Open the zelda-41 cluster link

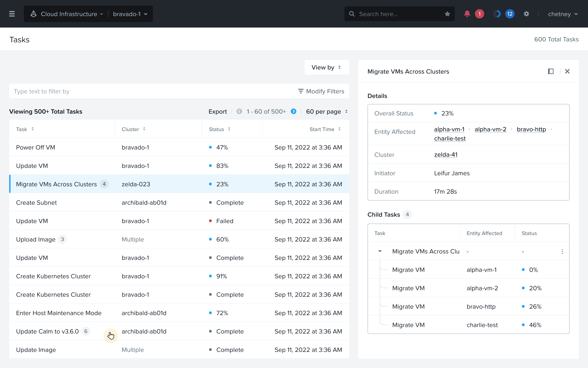(x=446, y=155)
